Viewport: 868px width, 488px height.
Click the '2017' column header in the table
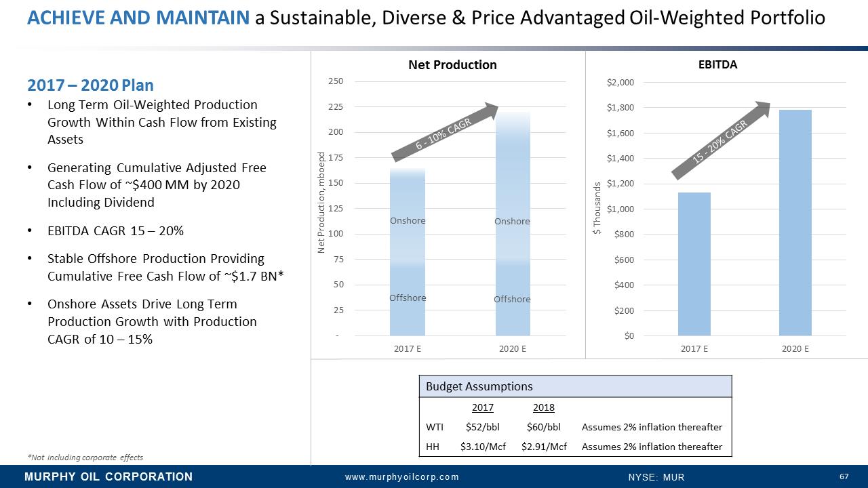point(483,407)
